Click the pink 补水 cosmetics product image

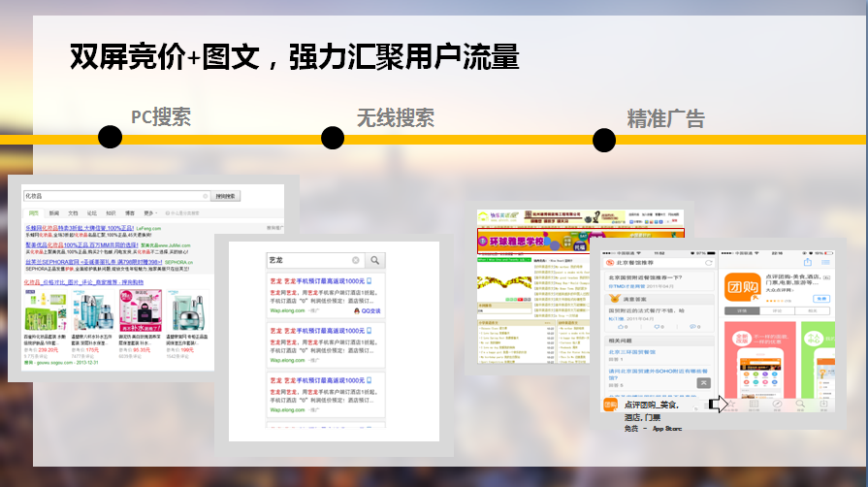(141, 310)
